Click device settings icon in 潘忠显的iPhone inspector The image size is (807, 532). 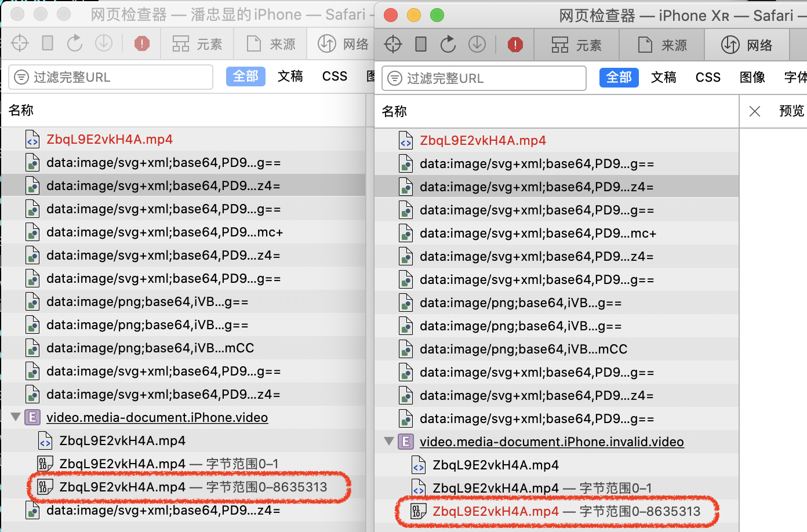coord(48,43)
